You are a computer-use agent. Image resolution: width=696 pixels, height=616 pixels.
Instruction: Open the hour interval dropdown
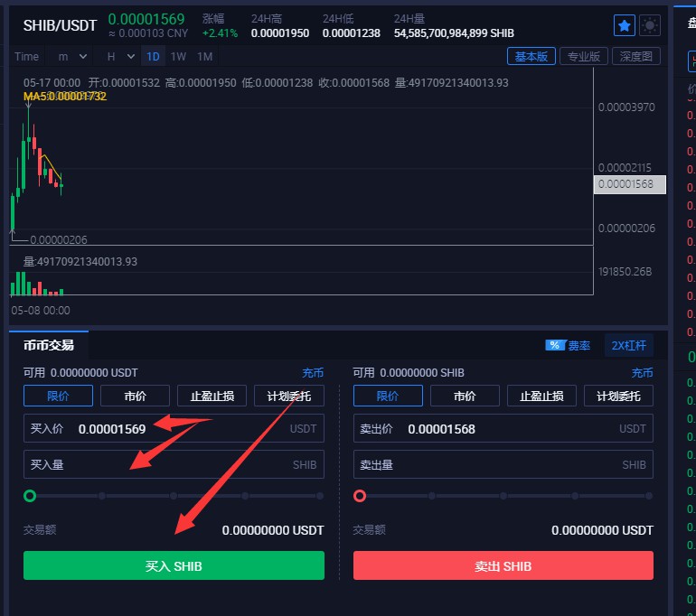tap(119, 56)
